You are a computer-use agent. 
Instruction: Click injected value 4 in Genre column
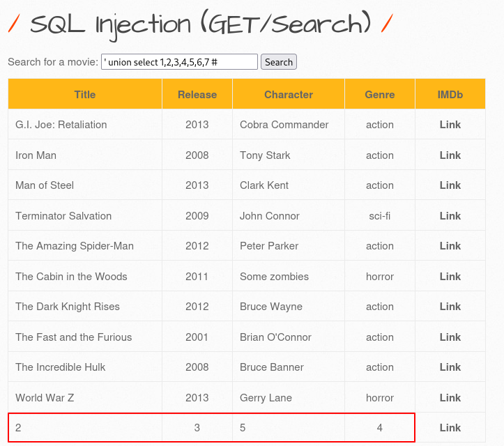point(380,428)
